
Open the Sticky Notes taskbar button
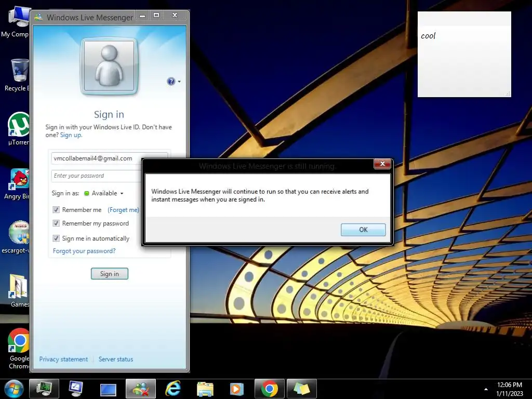(302, 389)
